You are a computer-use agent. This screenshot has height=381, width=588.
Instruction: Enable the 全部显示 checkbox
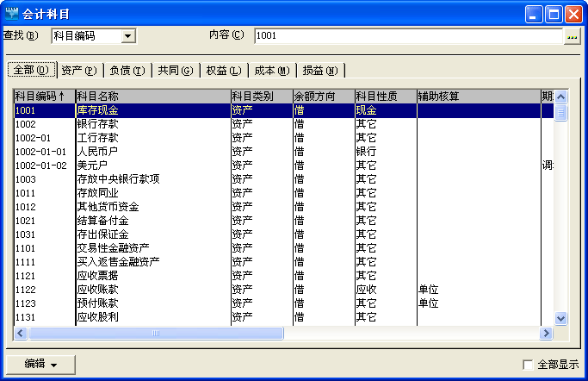528,365
